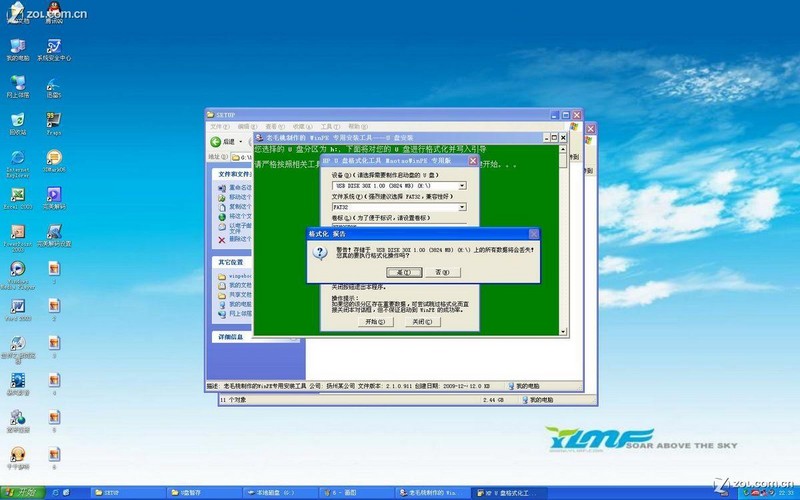Open the 完美解码设置 desktop shortcut
This screenshot has height=500, width=800.
(x=54, y=235)
